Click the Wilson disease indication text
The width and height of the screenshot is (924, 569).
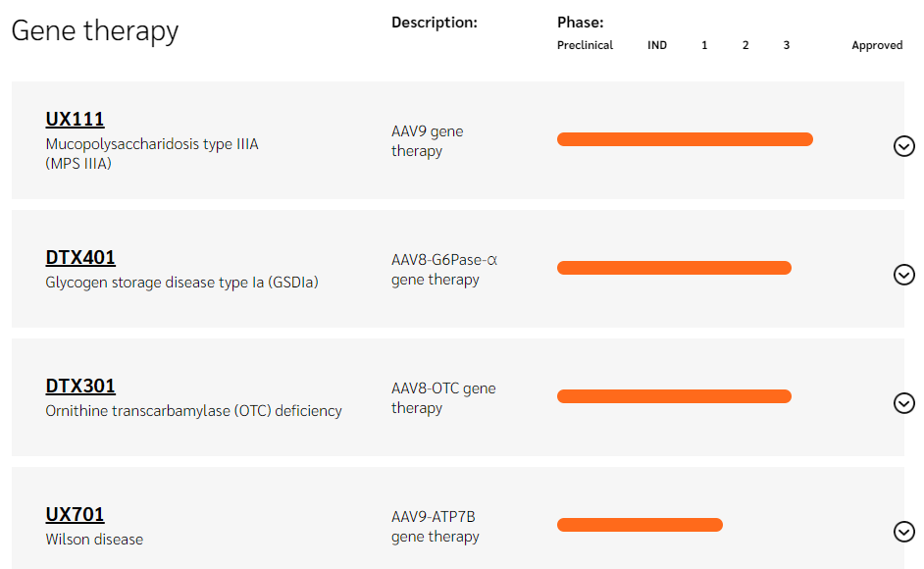tap(94, 540)
